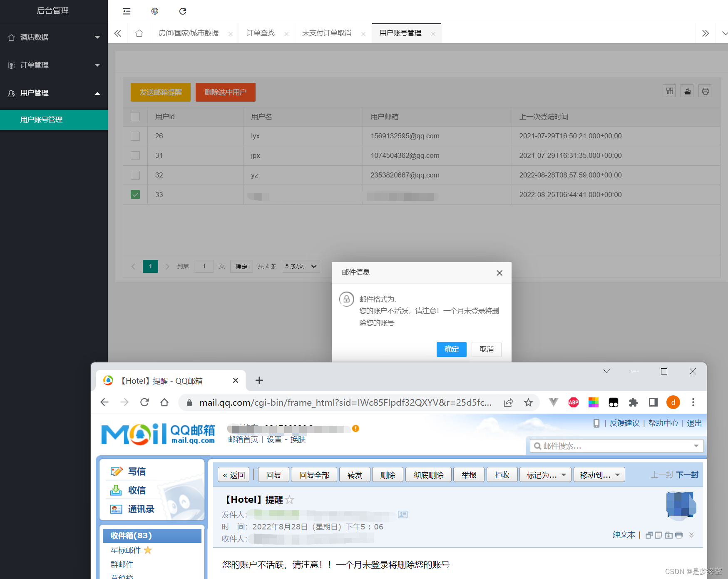This screenshot has height=579, width=728.
Task: Open browser home page icon
Action: tap(164, 402)
